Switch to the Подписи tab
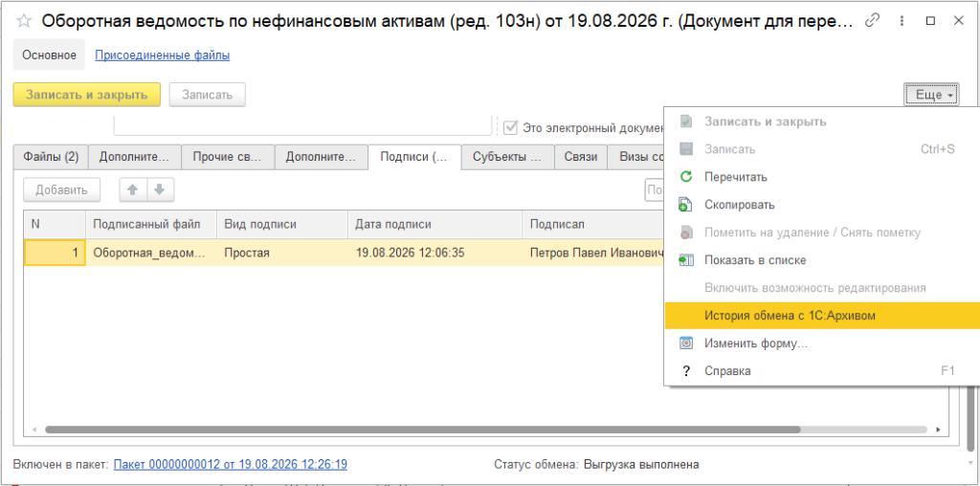Viewport: 980px width, 486px height. pos(414,157)
